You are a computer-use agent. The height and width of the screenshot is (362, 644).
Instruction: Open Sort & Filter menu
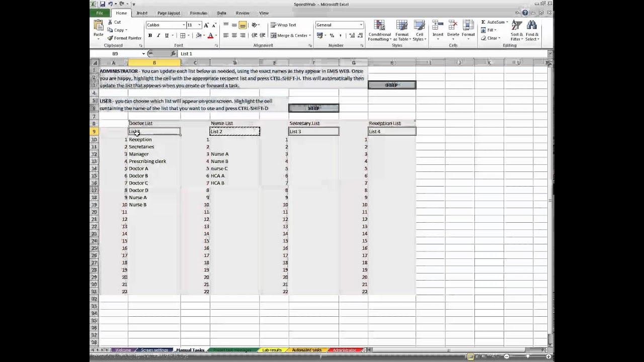[x=517, y=31]
